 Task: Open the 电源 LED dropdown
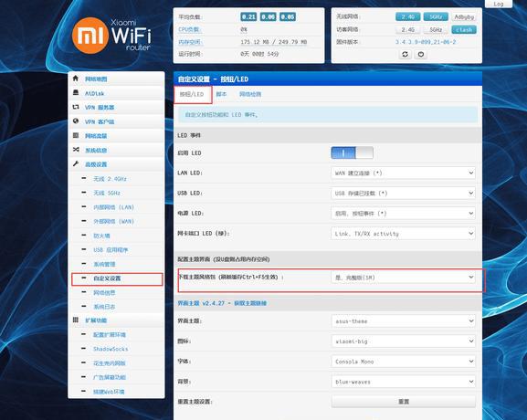point(403,214)
